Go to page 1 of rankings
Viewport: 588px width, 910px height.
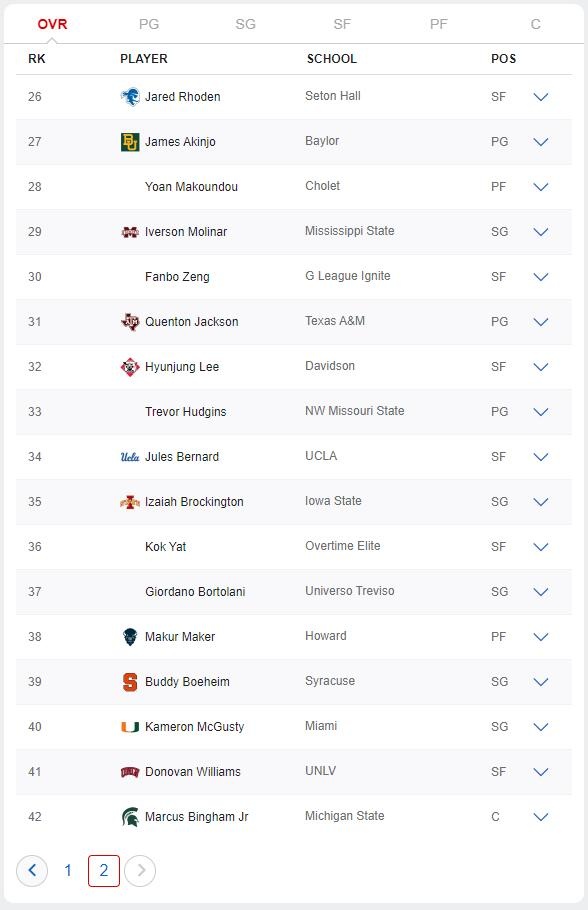pos(68,871)
